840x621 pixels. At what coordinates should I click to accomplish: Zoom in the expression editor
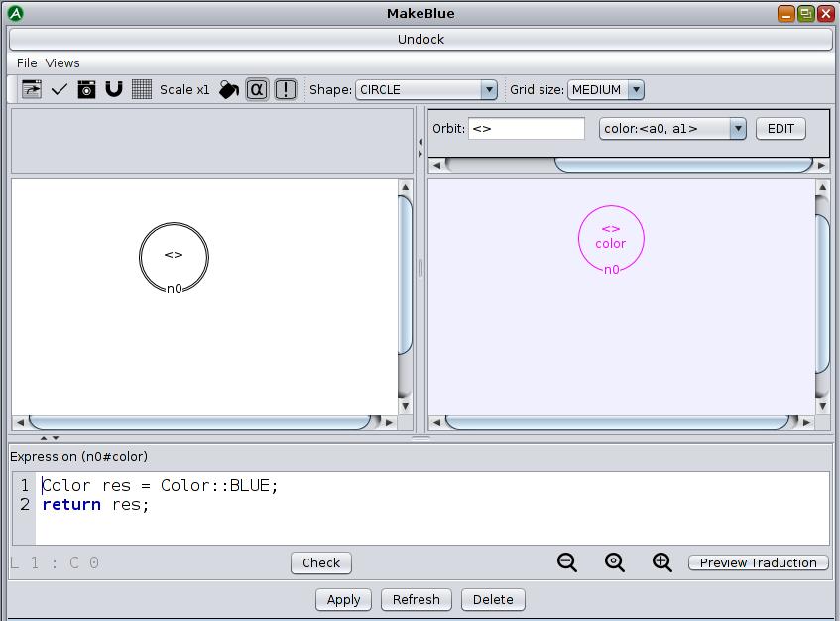click(x=662, y=562)
